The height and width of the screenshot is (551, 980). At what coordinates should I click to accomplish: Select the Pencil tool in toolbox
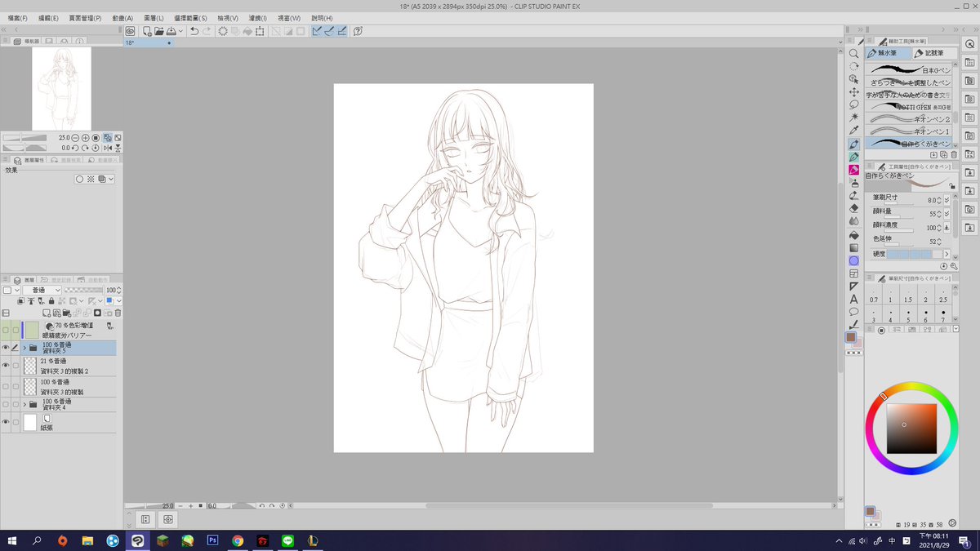pos(854,157)
